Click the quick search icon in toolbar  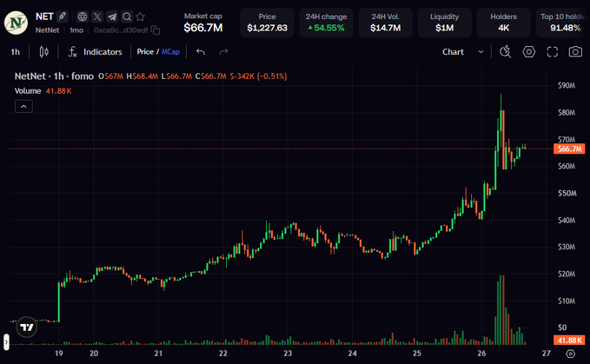[505, 52]
